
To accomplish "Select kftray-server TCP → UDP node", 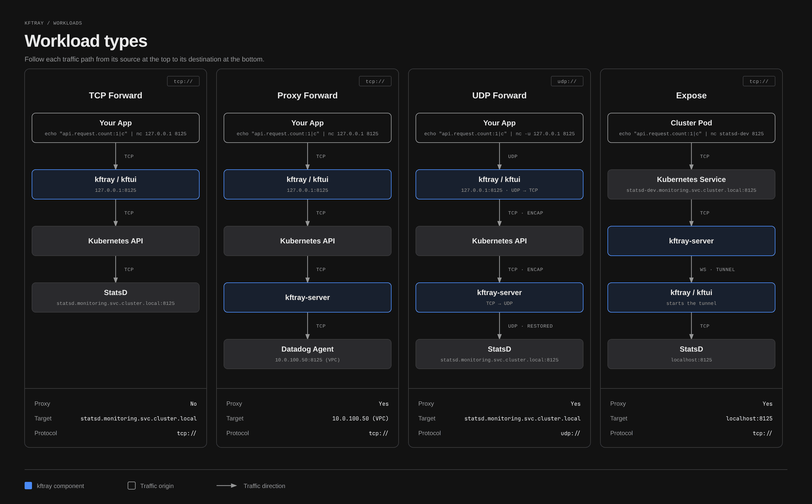I will (x=499, y=297).
